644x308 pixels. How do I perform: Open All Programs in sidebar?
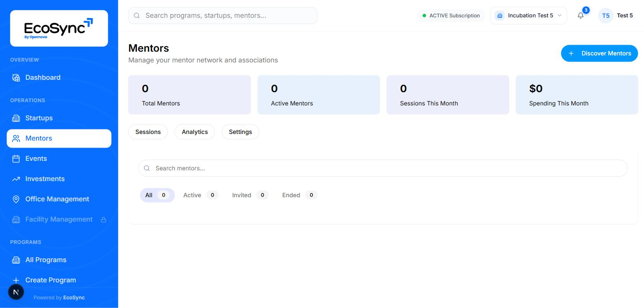(59, 260)
